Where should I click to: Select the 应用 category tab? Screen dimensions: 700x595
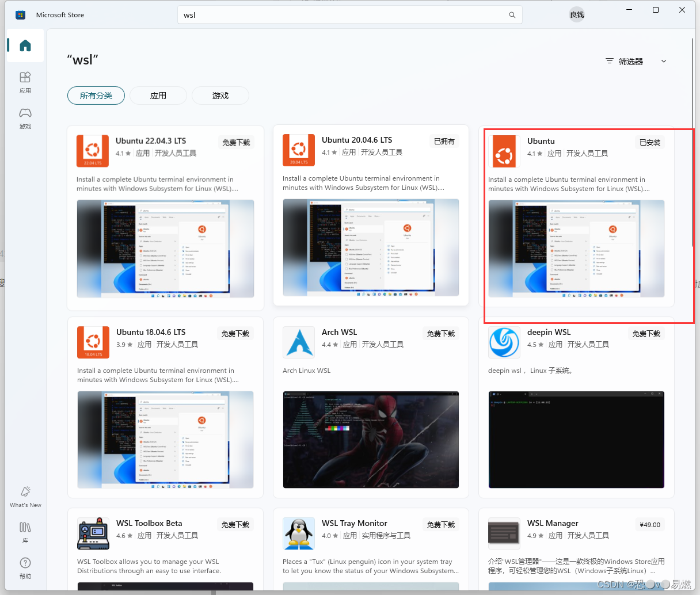click(158, 96)
